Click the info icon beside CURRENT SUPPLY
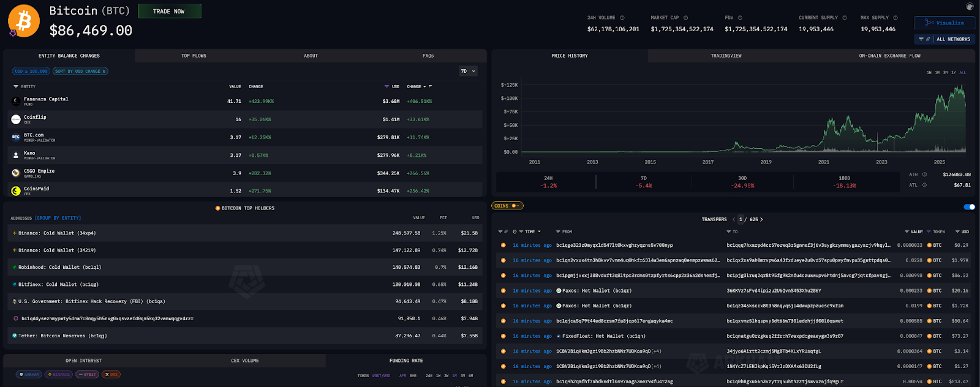 pos(845,18)
